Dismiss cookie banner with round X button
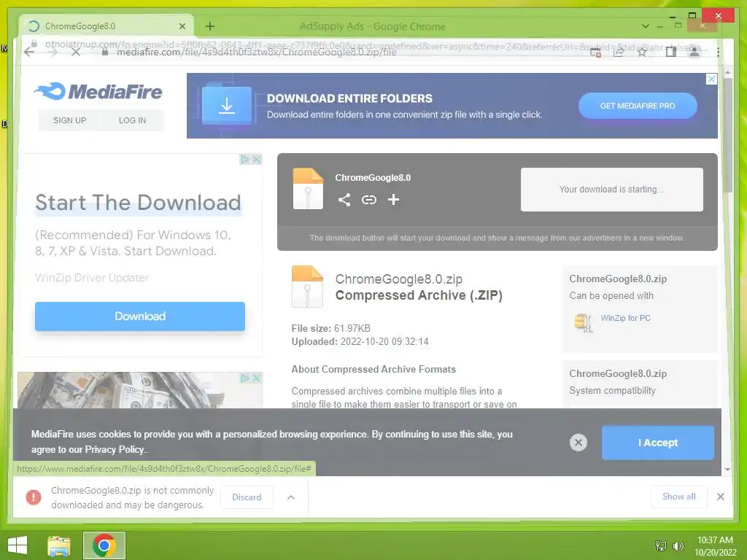The height and width of the screenshot is (560, 747). [578, 443]
